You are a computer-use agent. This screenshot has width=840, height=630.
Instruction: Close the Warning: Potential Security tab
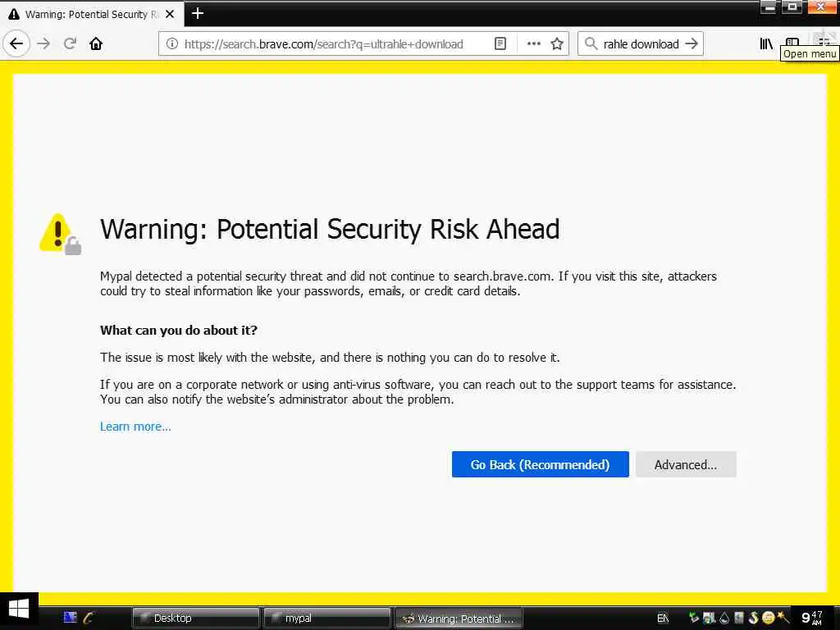point(170,14)
